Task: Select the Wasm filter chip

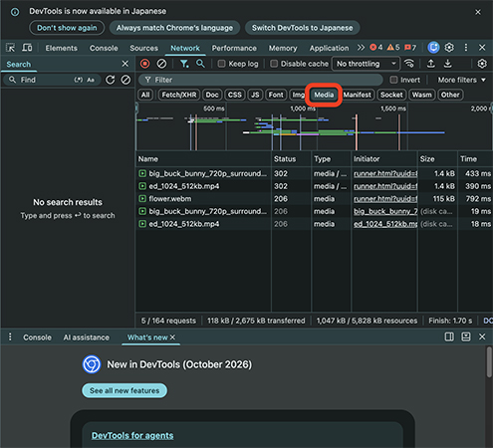Action: pos(422,95)
